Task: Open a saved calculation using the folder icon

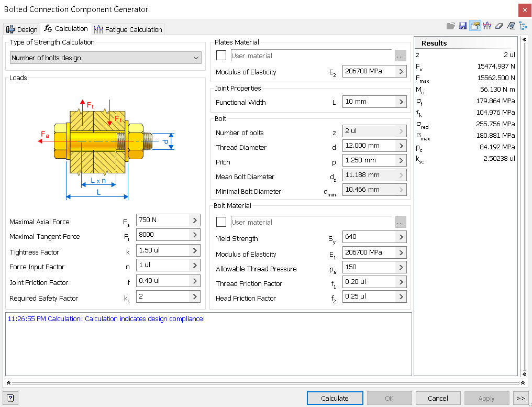Action: click(x=451, y=25)
